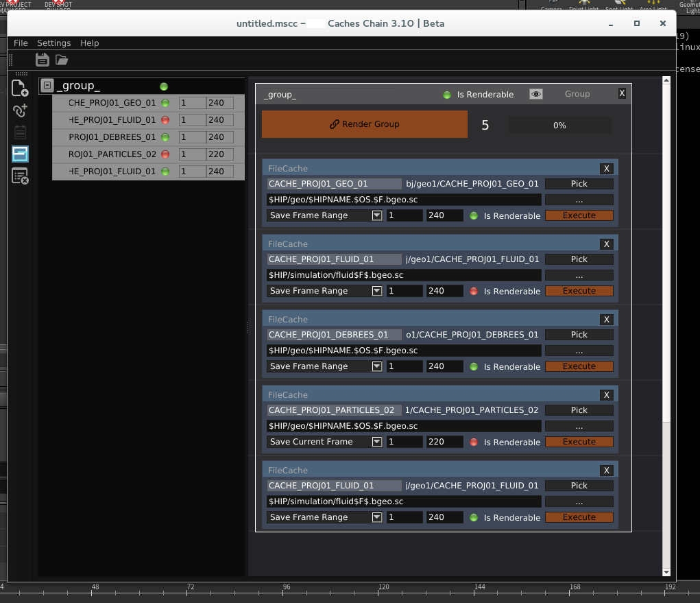Toggle the red status light of HE_PROJ01_FLUID_01 in tree

coord(165,120)
